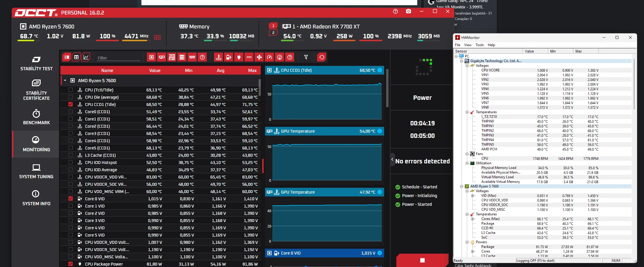Switch to graph view icon

pyautogui.click(x=86, y=57)
